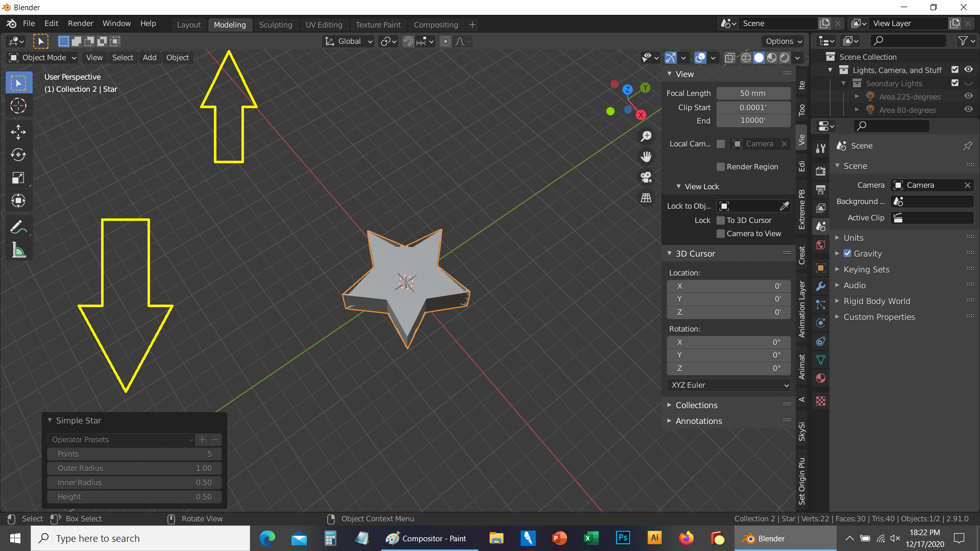
Task: Select the Move tool in toolbar
Action: click(x=18, y=132)
